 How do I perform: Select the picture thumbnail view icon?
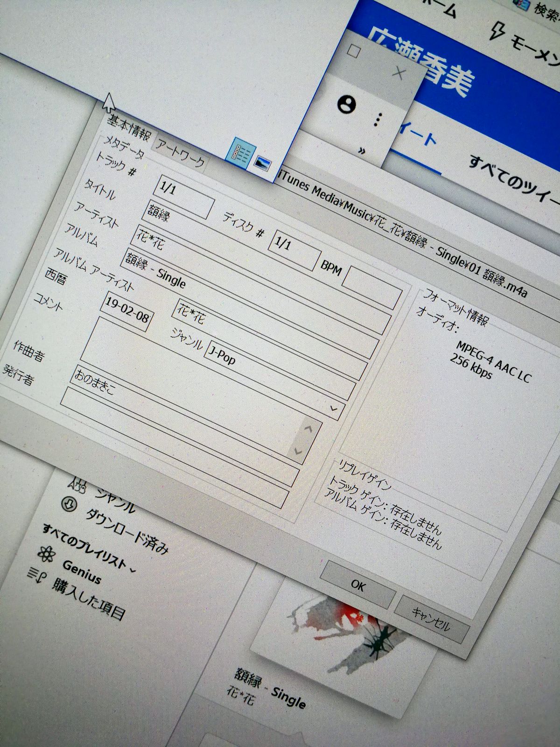263,163
